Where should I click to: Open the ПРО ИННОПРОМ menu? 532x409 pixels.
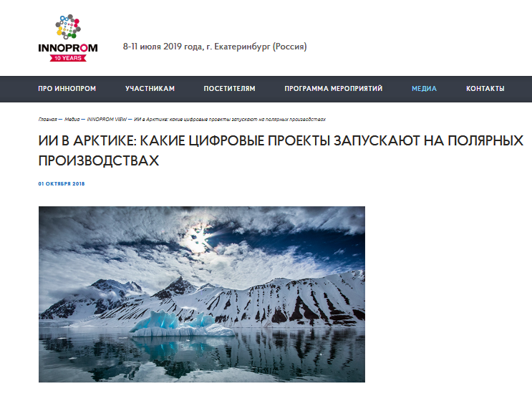(x=67, y=89)
